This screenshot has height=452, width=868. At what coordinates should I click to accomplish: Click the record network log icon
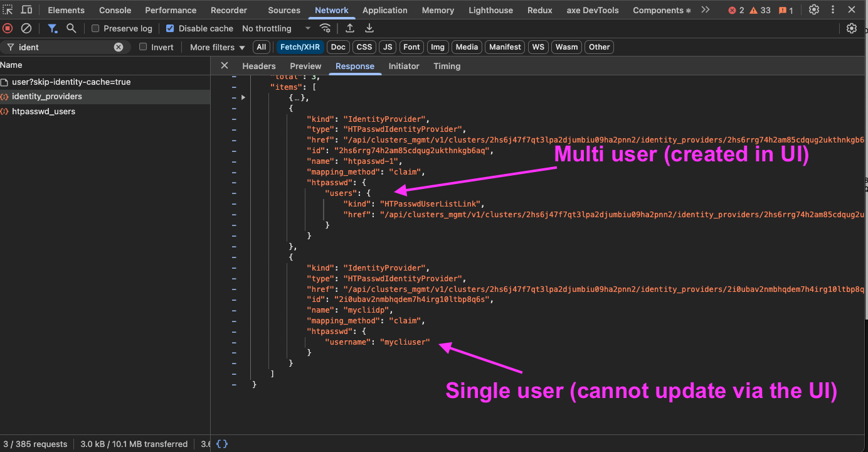pos(8,28)
